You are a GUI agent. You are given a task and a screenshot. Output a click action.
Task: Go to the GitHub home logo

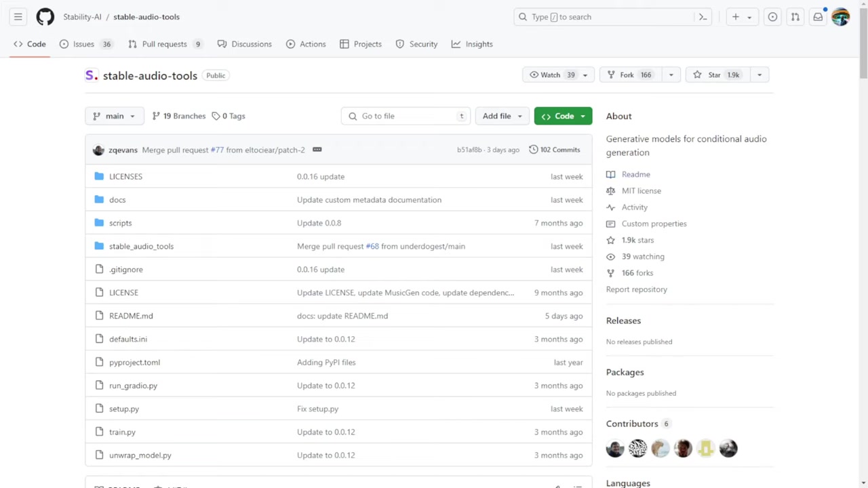pyautogui.click(x=45, y=17)
